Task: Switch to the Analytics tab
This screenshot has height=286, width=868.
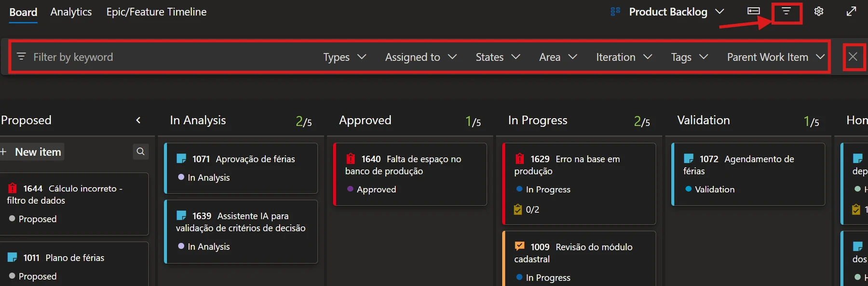Action: (x=71, y=12)
